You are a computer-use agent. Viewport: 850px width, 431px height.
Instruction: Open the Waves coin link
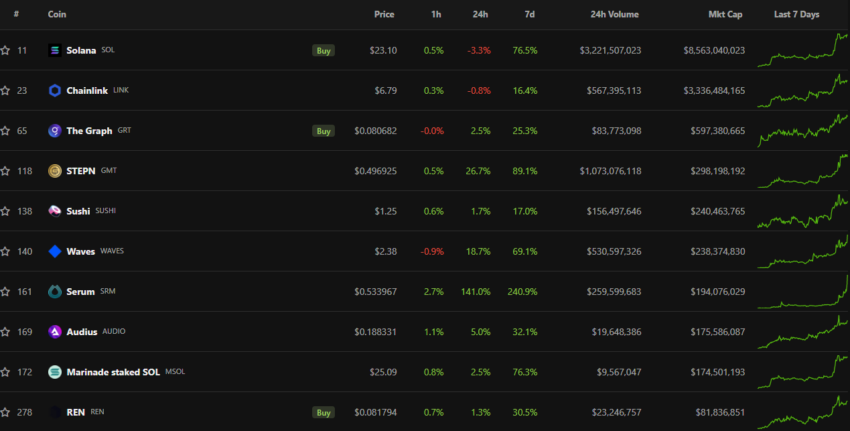pos(81,252)
